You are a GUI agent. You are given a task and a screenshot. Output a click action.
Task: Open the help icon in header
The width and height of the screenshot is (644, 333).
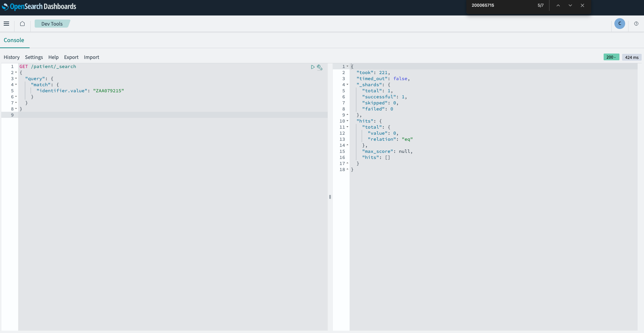tap(636, 24)
